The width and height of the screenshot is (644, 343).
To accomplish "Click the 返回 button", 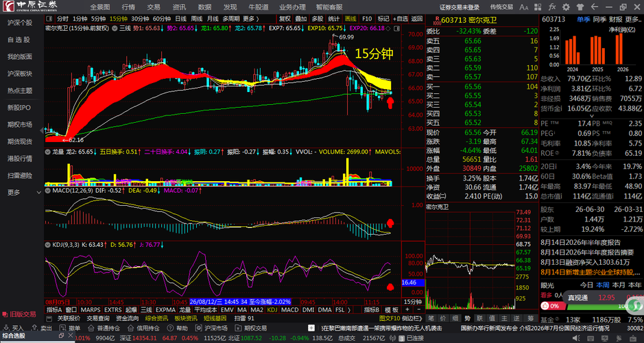I will click(417, 19).
